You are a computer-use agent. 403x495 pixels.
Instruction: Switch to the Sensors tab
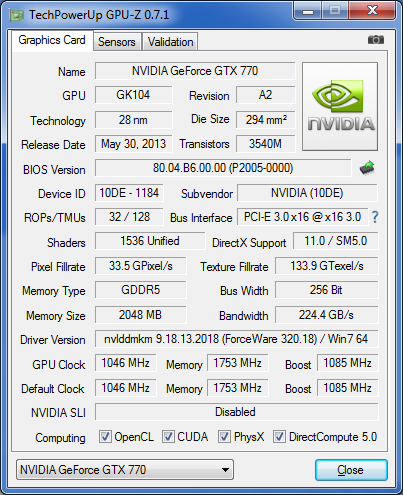tap(117, 42)
